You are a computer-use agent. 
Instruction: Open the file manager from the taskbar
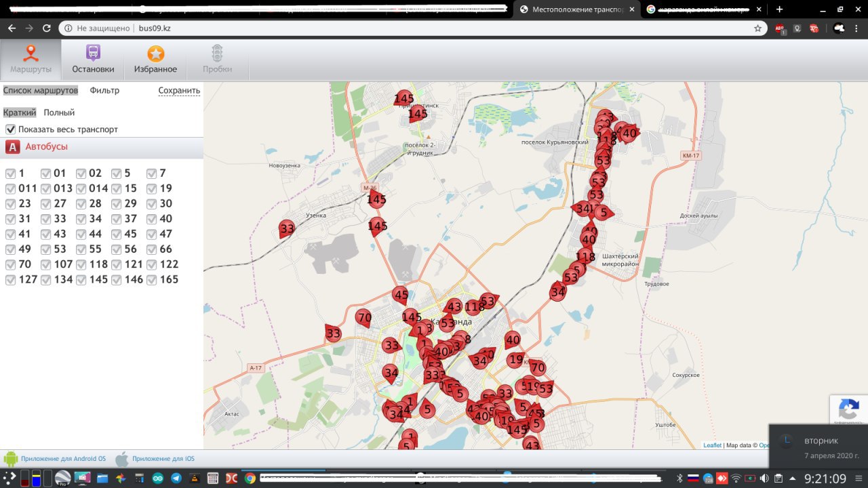pos(102,478)
